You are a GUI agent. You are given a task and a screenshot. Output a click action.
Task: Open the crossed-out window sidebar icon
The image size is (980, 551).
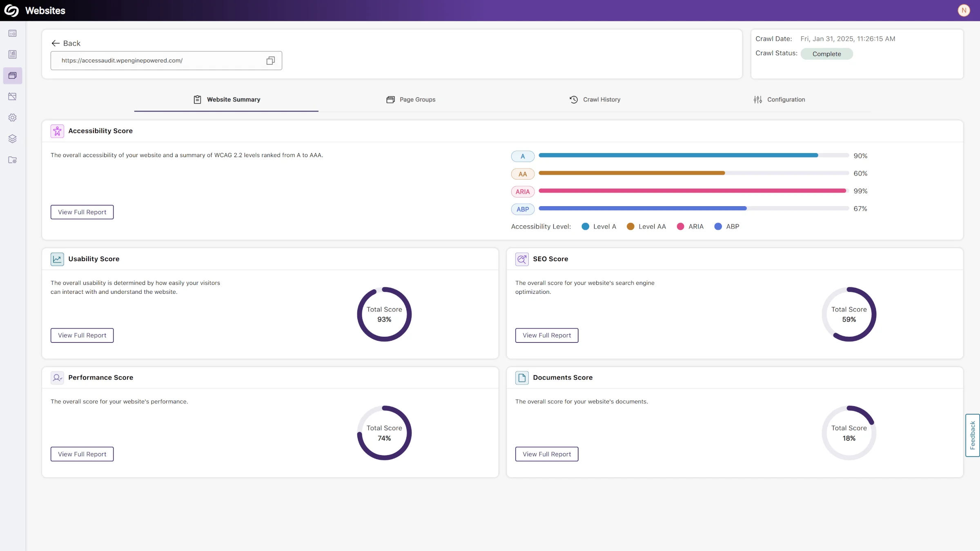point(13,97)
